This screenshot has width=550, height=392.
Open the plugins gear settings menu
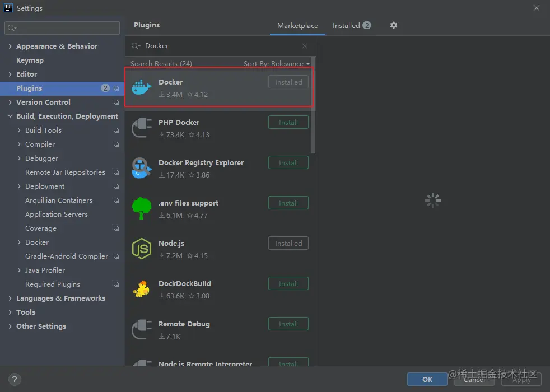click(x=394, y=25)
